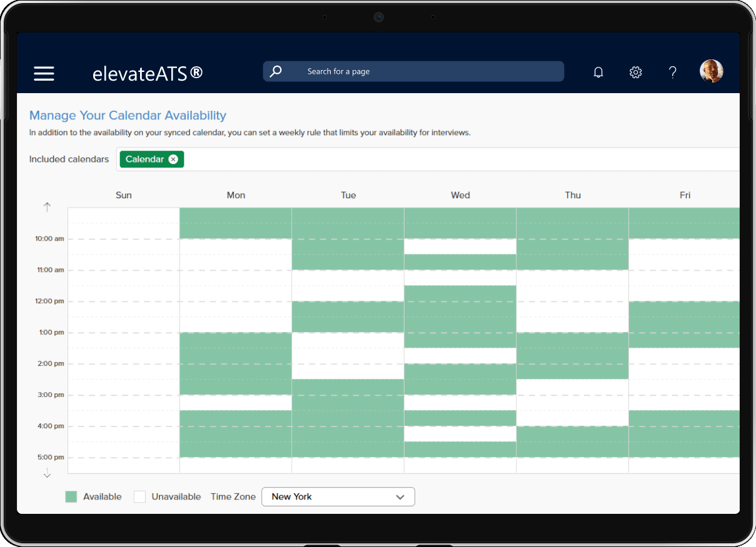Screen dimensions: 756x547
Task: Toggle Monday 1:00 pm available block
Action: (236, 341)
